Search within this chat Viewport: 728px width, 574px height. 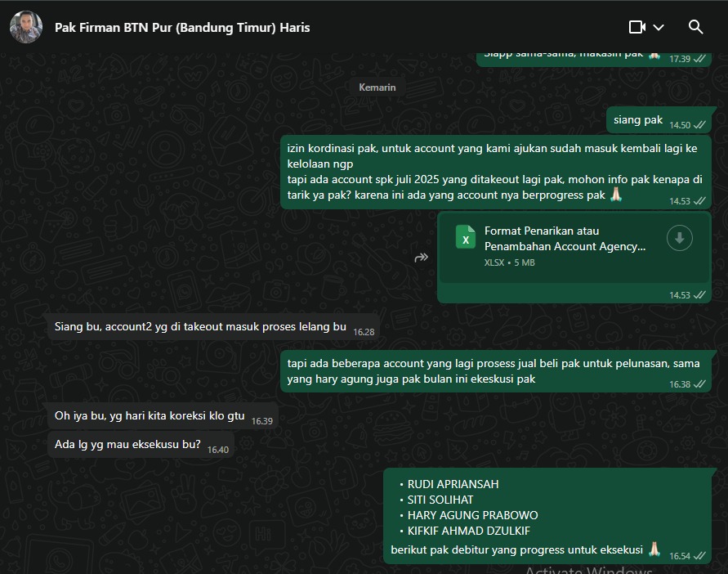click(x=696, y=27)
